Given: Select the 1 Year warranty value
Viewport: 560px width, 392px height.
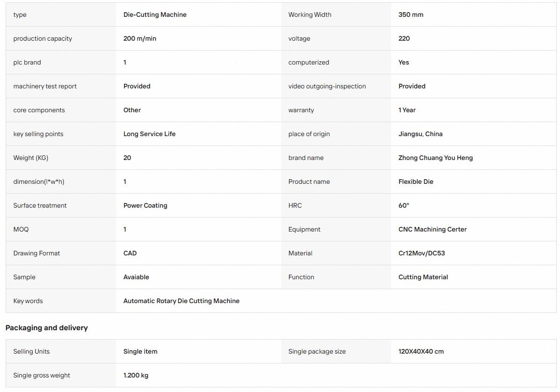Looking at the screenshot, I should (x=407, y=110).
